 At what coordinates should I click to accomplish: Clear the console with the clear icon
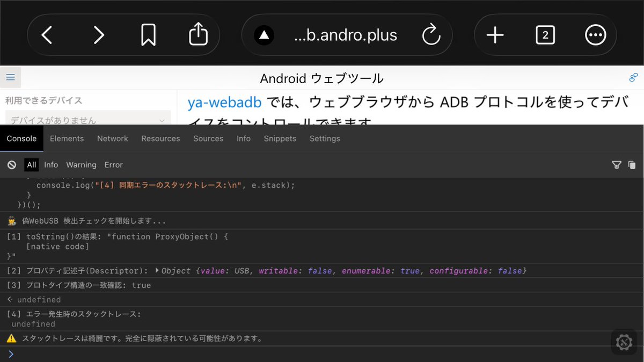(12, 165)
